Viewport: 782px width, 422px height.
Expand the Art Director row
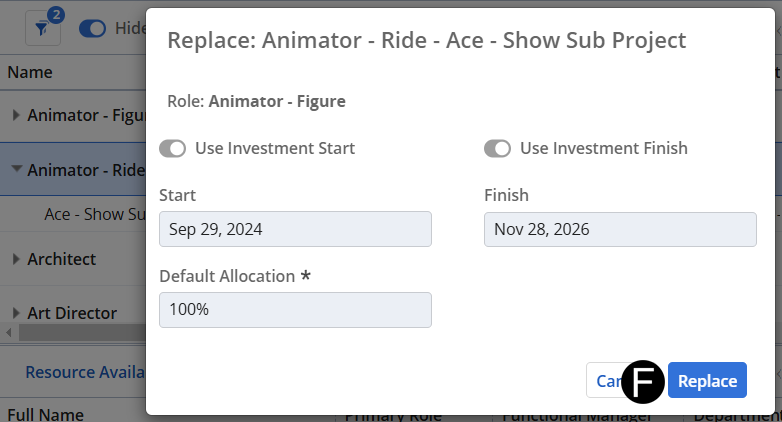pos(16,313)
